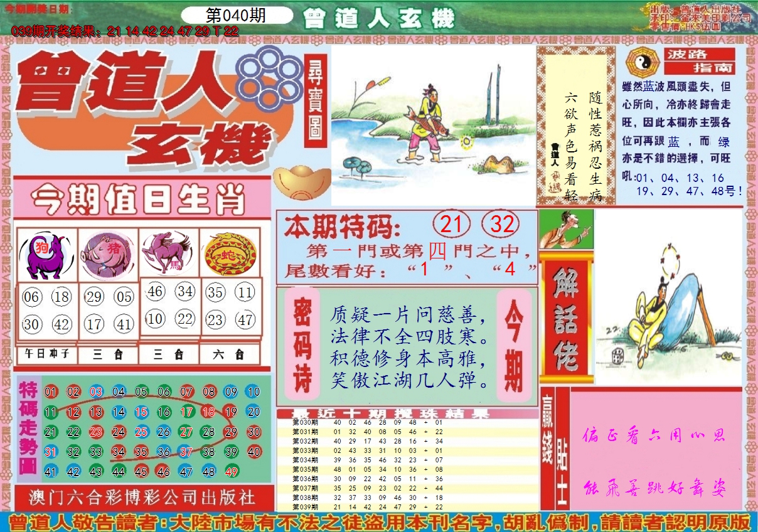Click ball 10 in the trend chart
This screenshot has height=532, width=758.
coord(254,393)
